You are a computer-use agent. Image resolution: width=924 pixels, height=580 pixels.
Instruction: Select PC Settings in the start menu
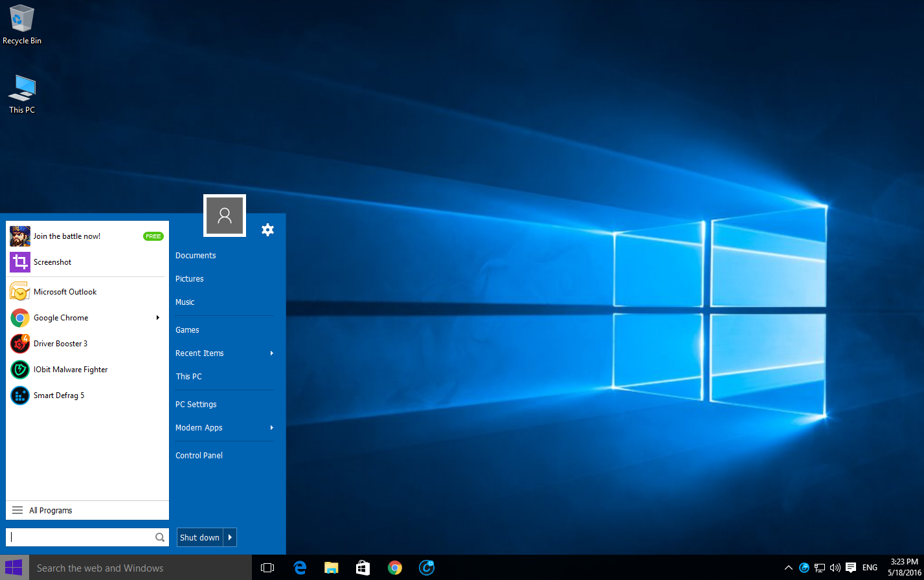[196, 405]
